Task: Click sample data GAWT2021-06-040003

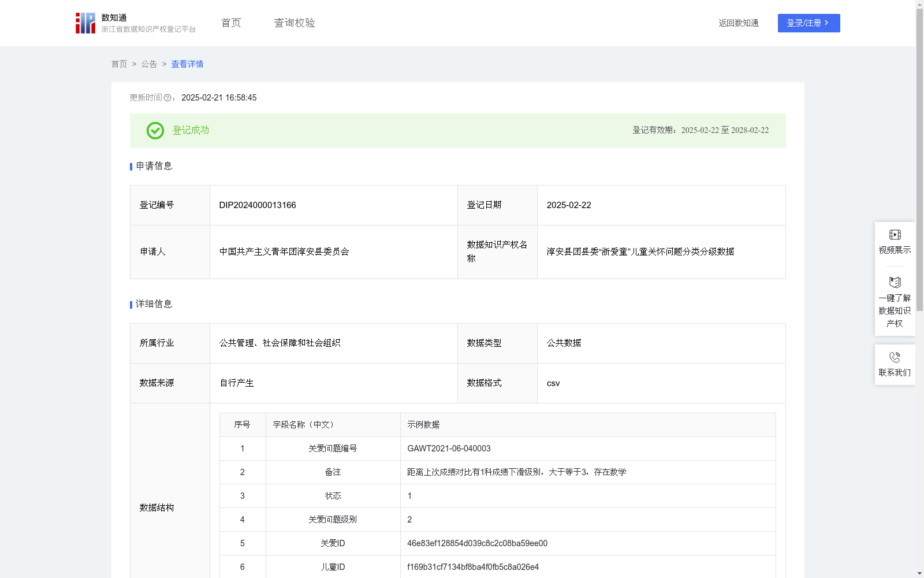Action: pyautogui.click(x=449, y=449)
